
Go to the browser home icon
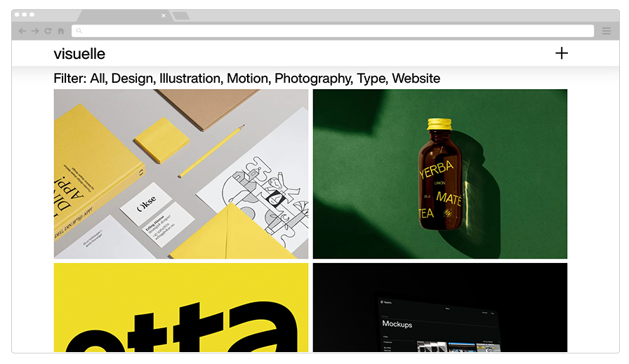(61, 31)
